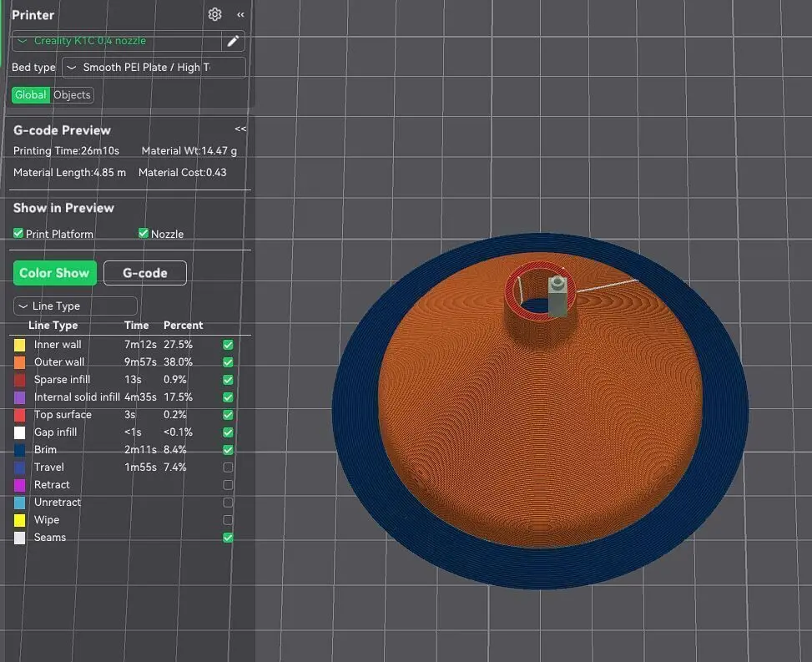Uncheck Gap infill visibility
The height and width of the screenshot is (662, 812).
pyautogui.click(x=228, y=432)
